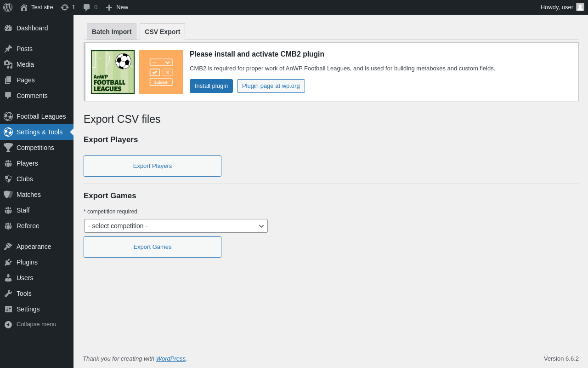Open the Referee menu item

[x=37, y=226]
